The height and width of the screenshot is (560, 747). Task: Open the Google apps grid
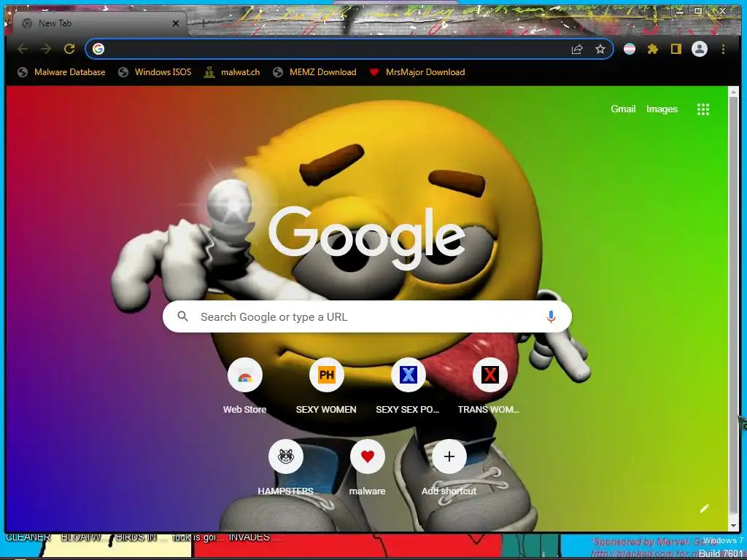pos(703,109)
